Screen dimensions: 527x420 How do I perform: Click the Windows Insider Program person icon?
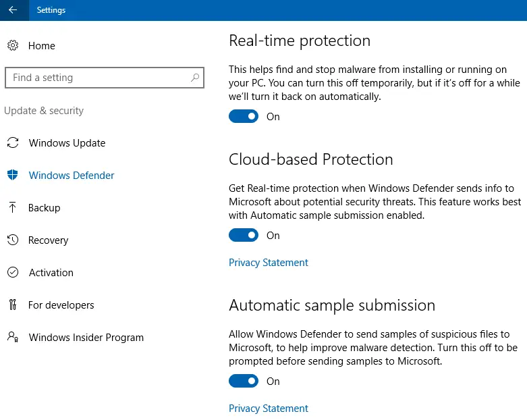[x=13, y=336]
